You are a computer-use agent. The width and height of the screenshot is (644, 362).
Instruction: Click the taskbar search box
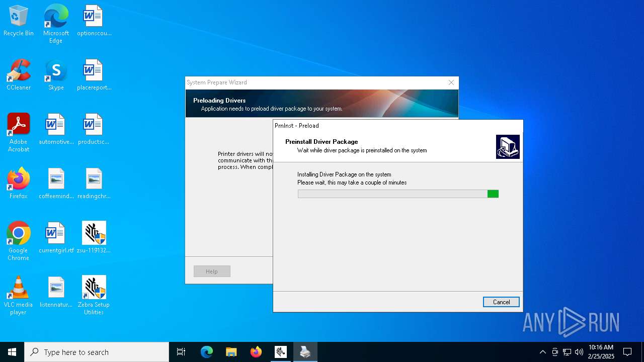point(97,352)
